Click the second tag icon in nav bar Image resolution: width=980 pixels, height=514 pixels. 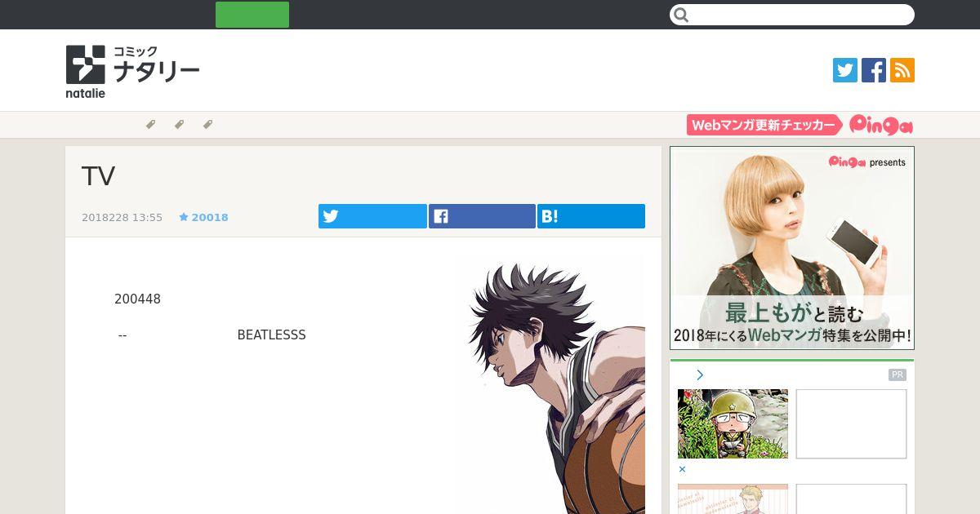click(179, 125)
